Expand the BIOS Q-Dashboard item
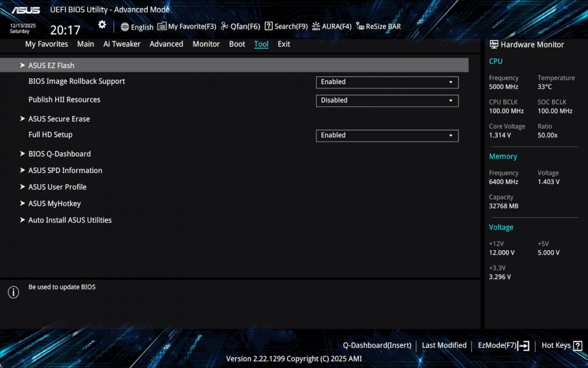Image resolution: width=588 pixels, height=368 pixels. (x=59, y=154)
